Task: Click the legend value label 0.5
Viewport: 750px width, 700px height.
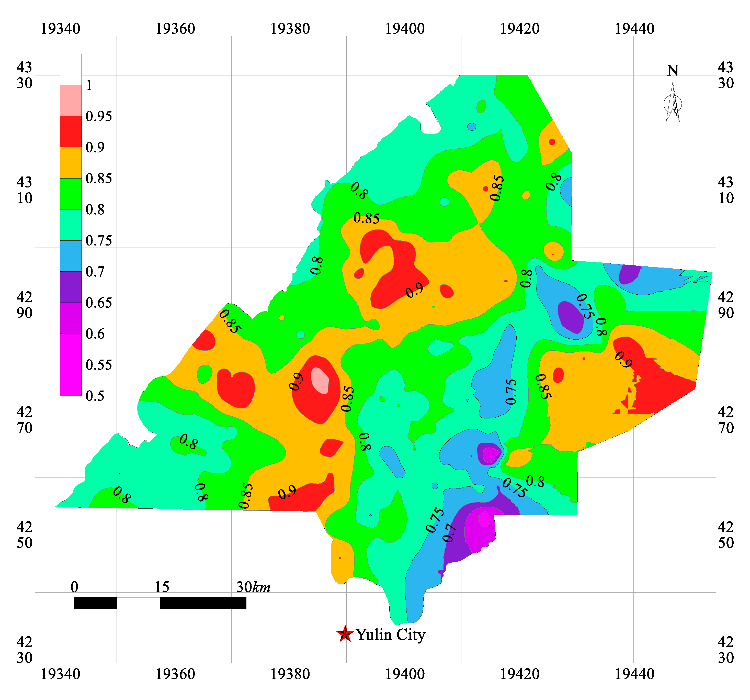Action: coord(95,396)
